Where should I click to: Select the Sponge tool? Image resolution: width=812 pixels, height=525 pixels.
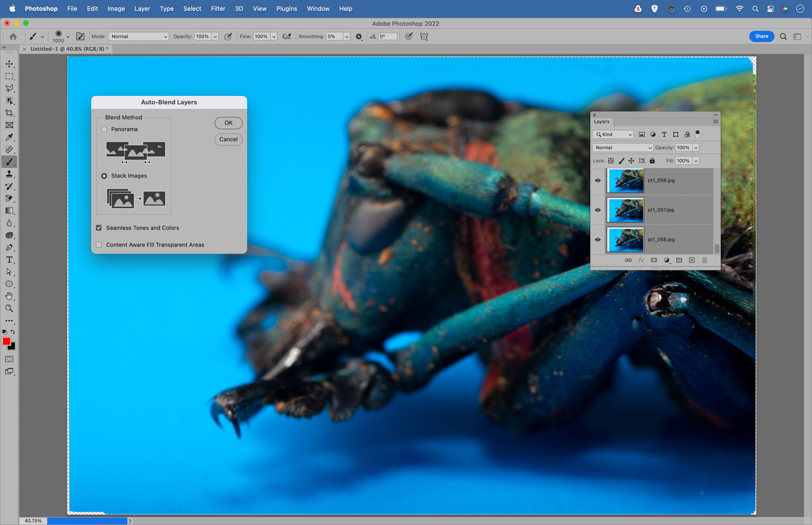tap(9, 235)
